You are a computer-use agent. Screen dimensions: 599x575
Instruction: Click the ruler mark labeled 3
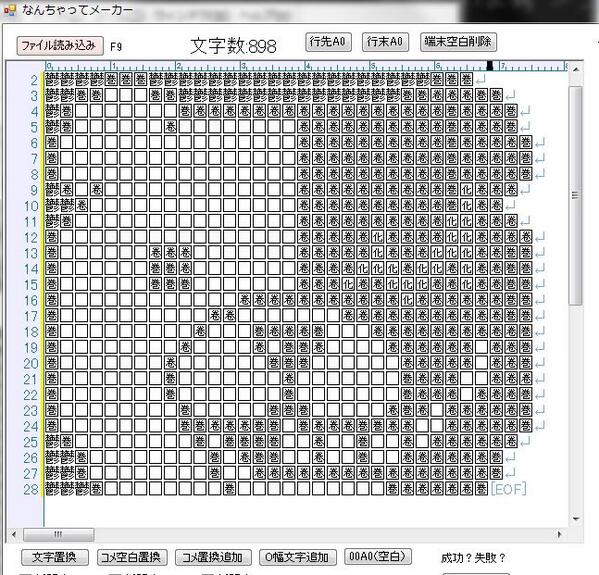tap(244, 66)
